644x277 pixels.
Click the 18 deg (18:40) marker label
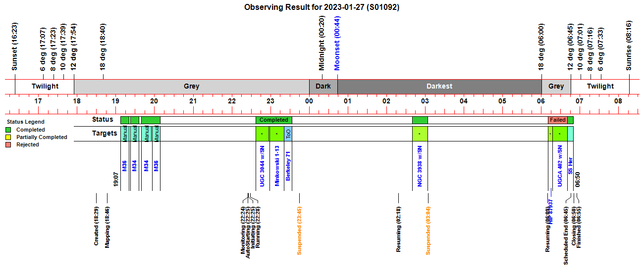click(x=103, y=47)
